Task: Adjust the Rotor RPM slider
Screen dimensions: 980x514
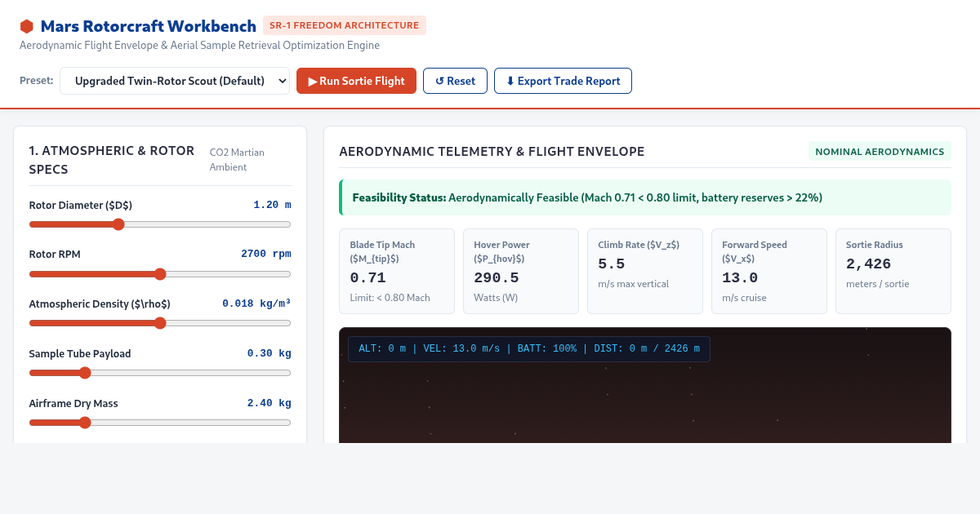Action: [160, 274]
